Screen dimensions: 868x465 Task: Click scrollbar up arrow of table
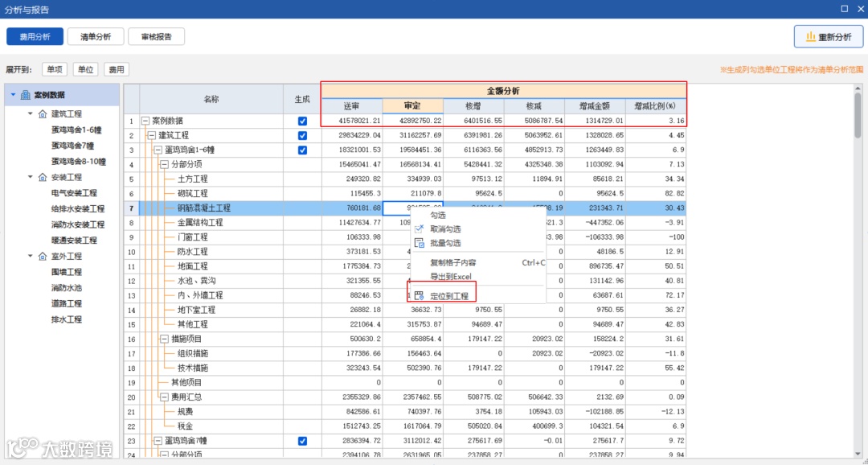[858, 88]
